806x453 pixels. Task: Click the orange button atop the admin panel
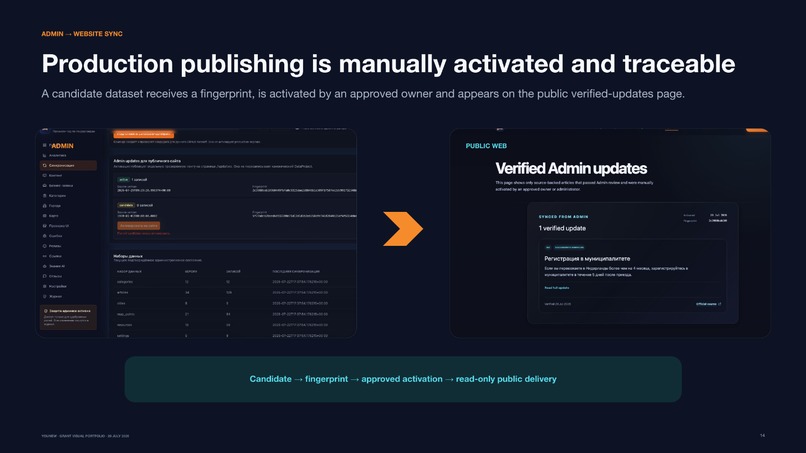tap(143, 134)
